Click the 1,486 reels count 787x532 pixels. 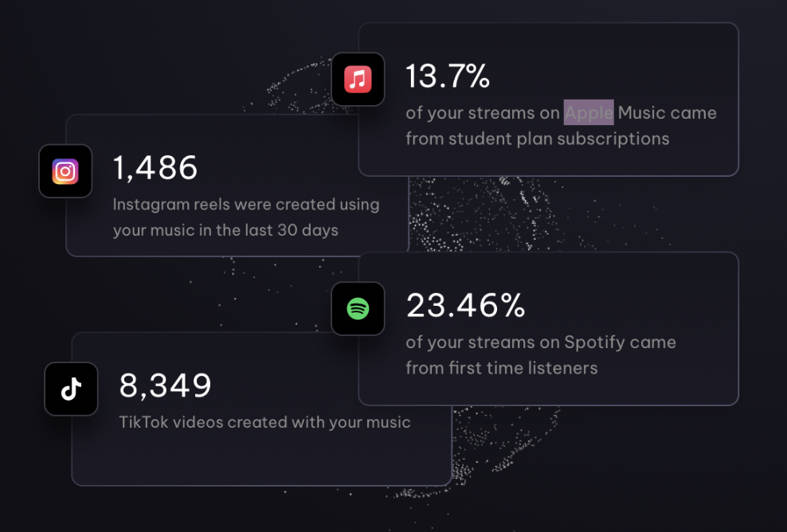tap(155, 168)
